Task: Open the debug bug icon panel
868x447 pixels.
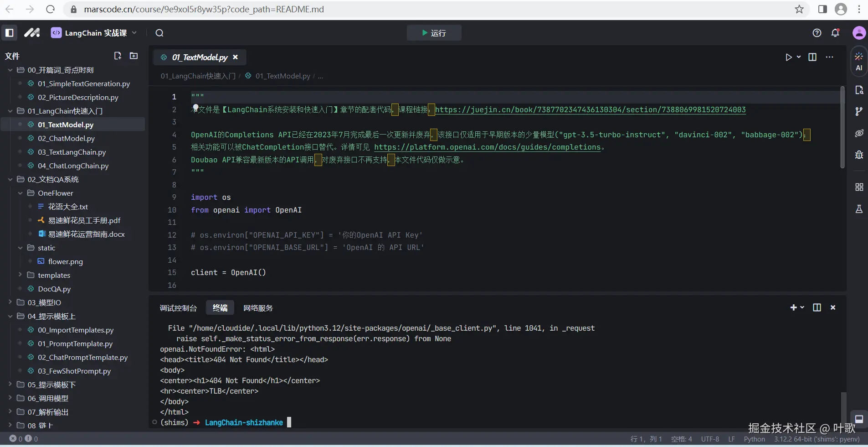Action: (859, 155)
